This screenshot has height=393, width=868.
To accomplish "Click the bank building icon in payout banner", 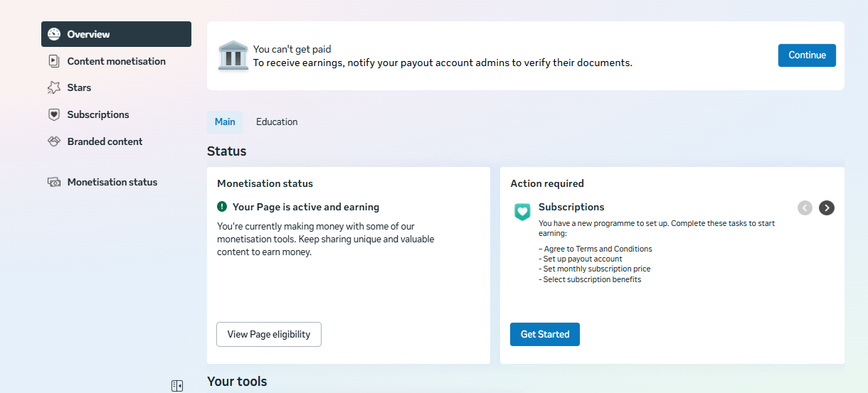I will (x=233, y=55).
